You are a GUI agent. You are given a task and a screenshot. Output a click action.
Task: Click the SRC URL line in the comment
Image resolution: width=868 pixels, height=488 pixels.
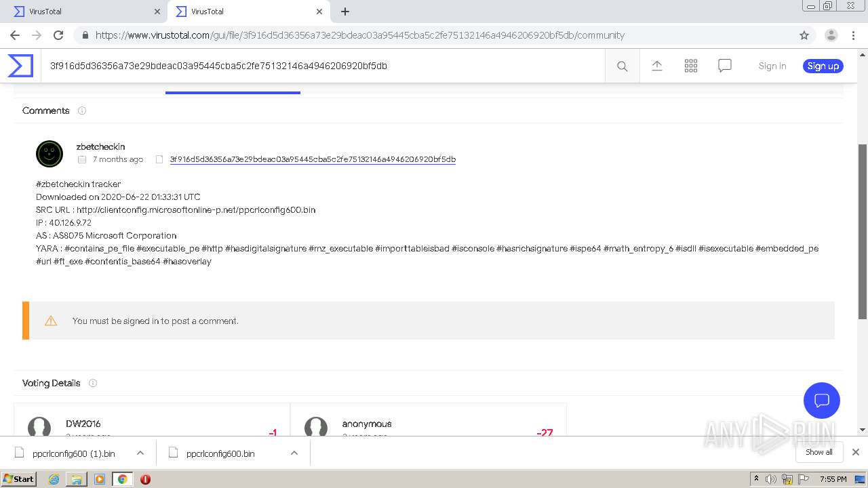point(176,209)
